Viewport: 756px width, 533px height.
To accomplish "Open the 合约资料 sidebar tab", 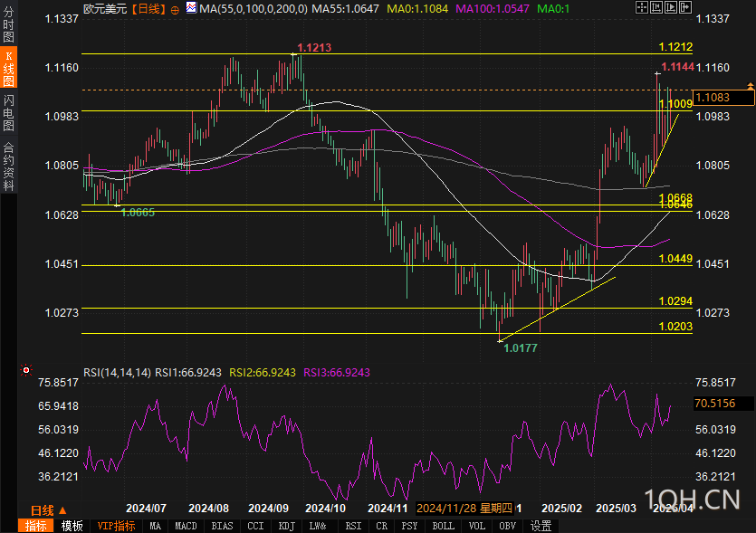I will point(9,167).
